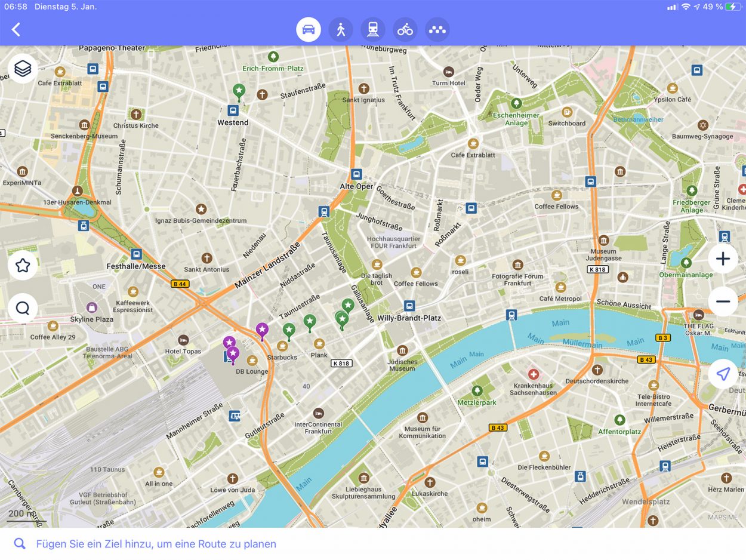Image resolution: width=746 pixels, height=560 pixels.
Task: Tap the Turm Hotel icon
Action: (449, 72)
